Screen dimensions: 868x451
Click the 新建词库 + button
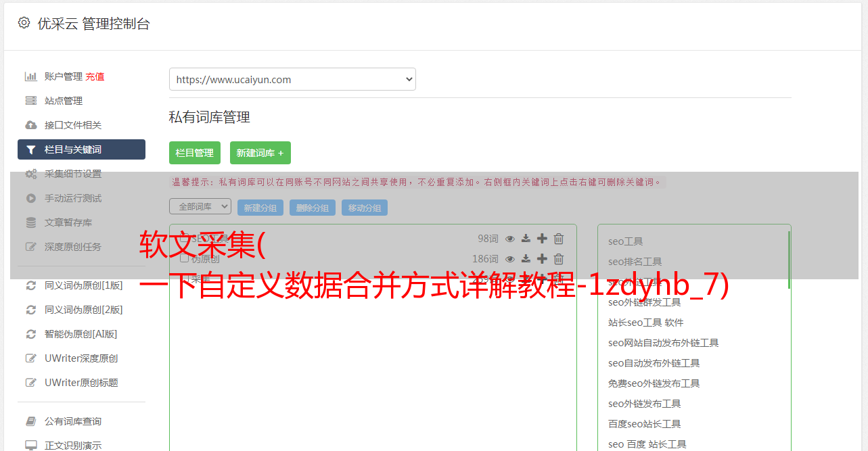pos(260,153)
